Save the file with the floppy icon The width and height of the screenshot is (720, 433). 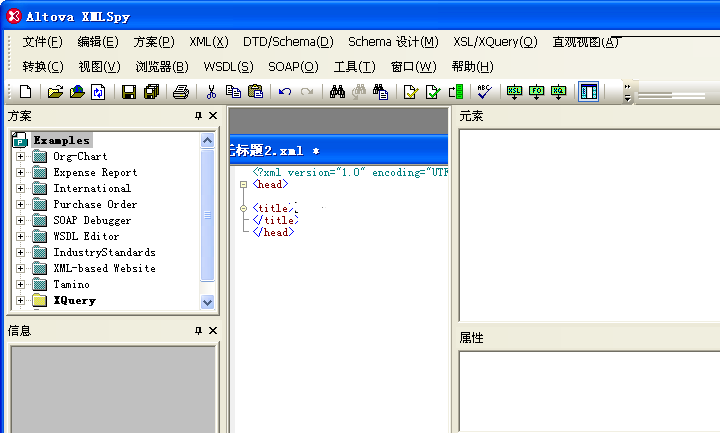click(129, 92)
